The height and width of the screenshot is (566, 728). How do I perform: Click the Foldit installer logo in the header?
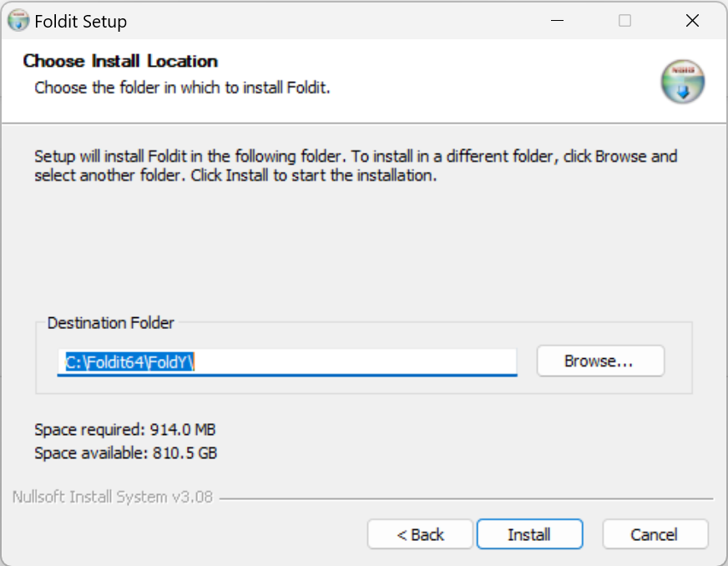coord(683,82)
